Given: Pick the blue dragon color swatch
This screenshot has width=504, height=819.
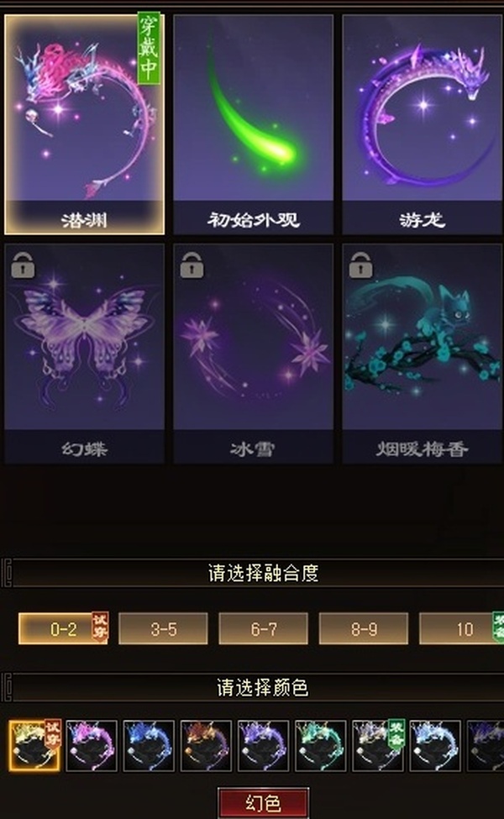Looking at the screenshot, I should point(149,746).
